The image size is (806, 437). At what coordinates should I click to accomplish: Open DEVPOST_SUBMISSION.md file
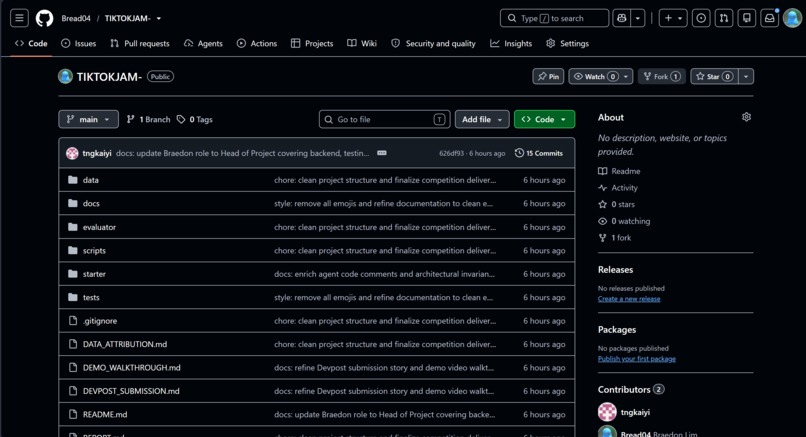click(x=131, y=391)
